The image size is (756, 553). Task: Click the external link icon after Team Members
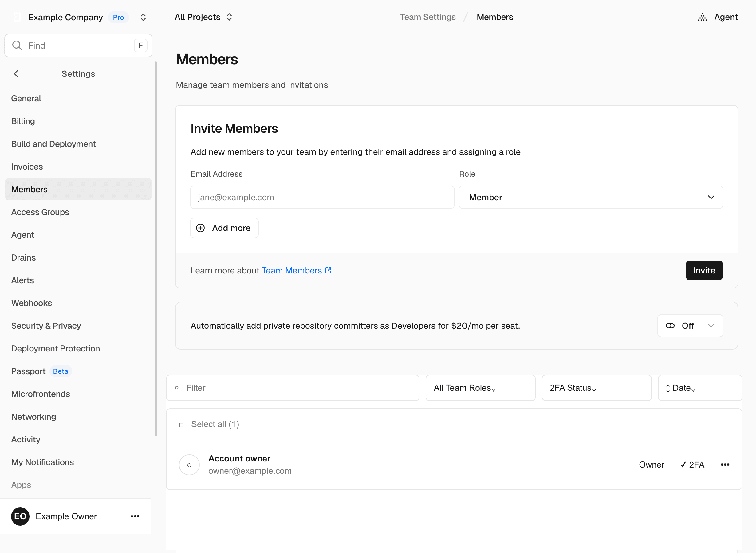coord(328,270)
